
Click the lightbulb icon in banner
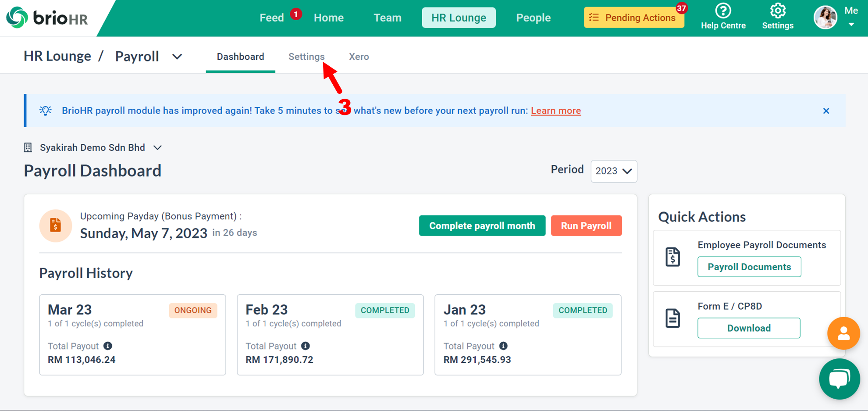click(x=46, y=111)
